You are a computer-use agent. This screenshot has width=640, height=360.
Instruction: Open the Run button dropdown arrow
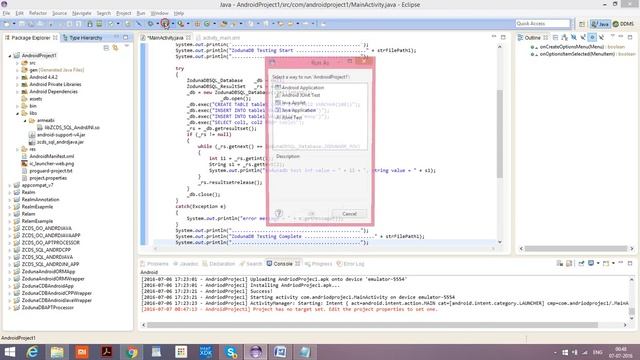(173, 24)
